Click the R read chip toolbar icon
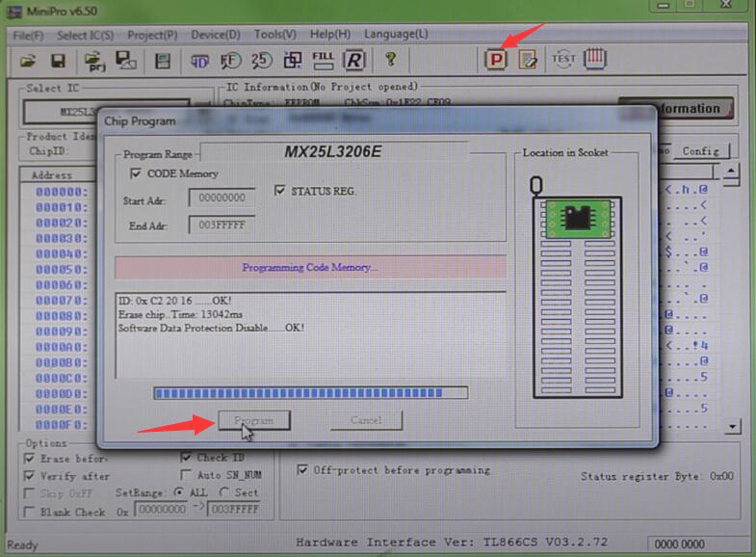756x557 pixels. point(353,61)
